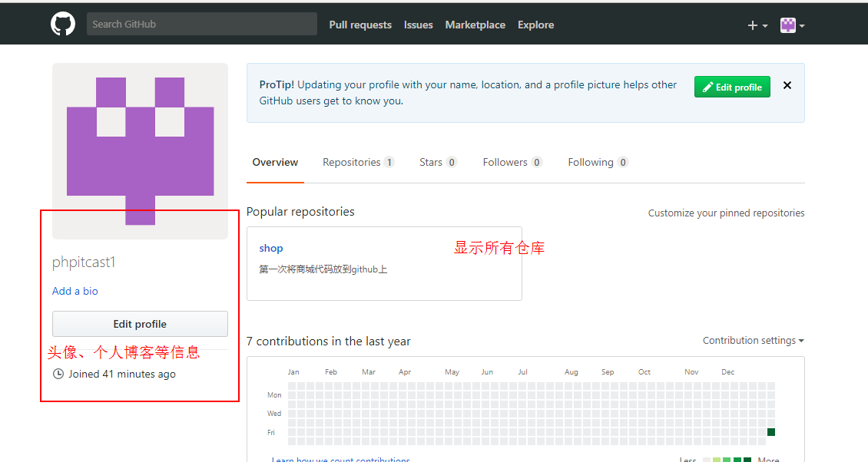
Task: Dismiss the ProTip banner with X
Action: pyautogui.click(x=787, y=86)
